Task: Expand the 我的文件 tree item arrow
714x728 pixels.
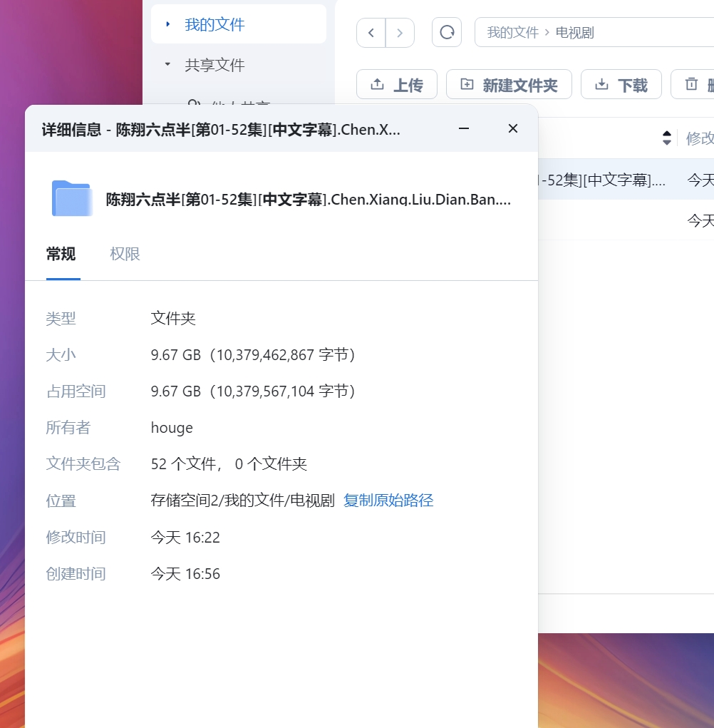Action: click(x=168, y=24)
